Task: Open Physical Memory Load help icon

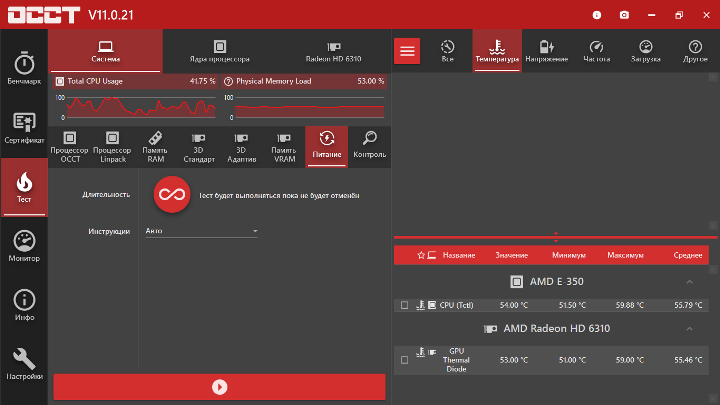Action: pyautogui.click(x=228, y=81)
